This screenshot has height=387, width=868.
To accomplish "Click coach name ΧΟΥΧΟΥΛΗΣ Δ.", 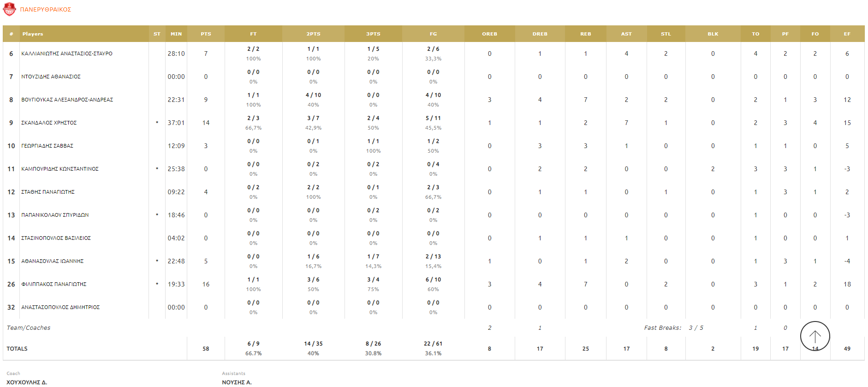I will click(27, 382).
